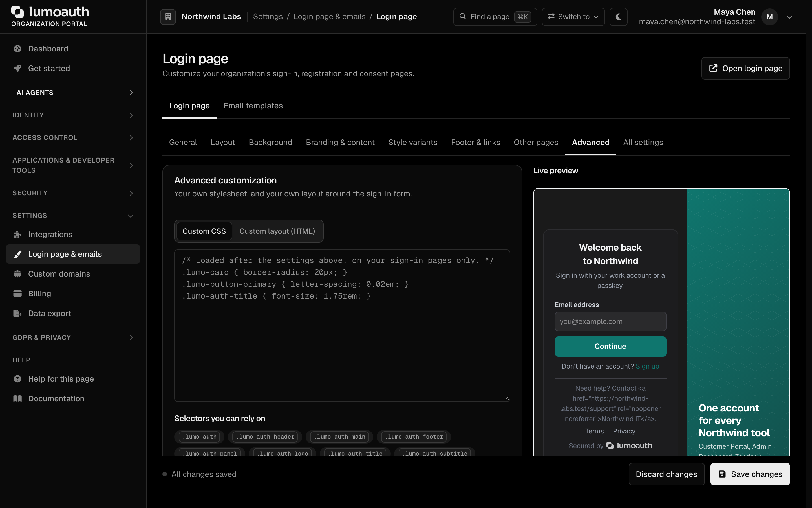
Task: Click the lumoauth logo icon
Action: (x=18, y=12)
